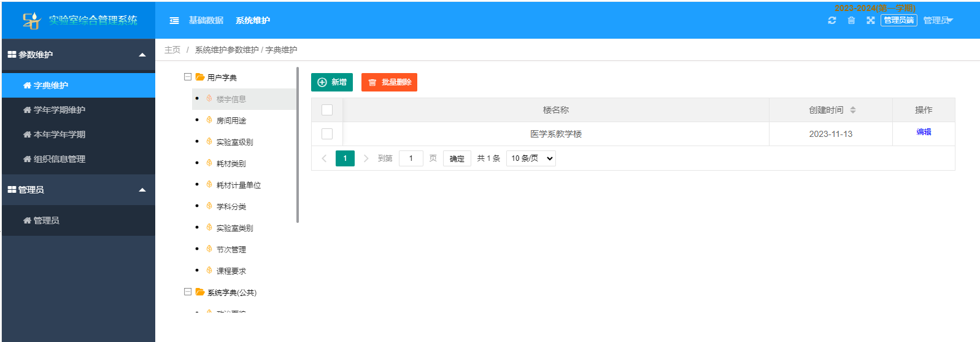Click the dictionary tree panel scrollbar
The image size is (980, 342).
point(298,145)
